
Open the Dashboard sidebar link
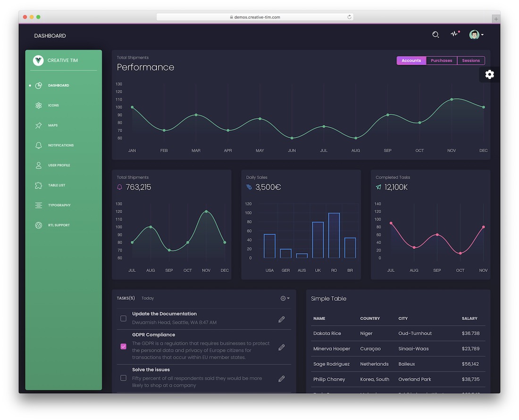[x=59, y=85]
